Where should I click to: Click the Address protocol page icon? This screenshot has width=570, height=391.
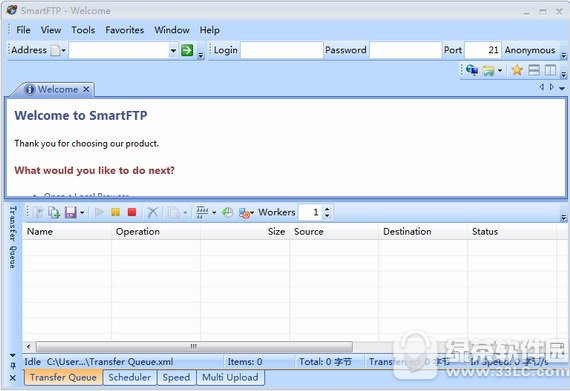[55, 50]
